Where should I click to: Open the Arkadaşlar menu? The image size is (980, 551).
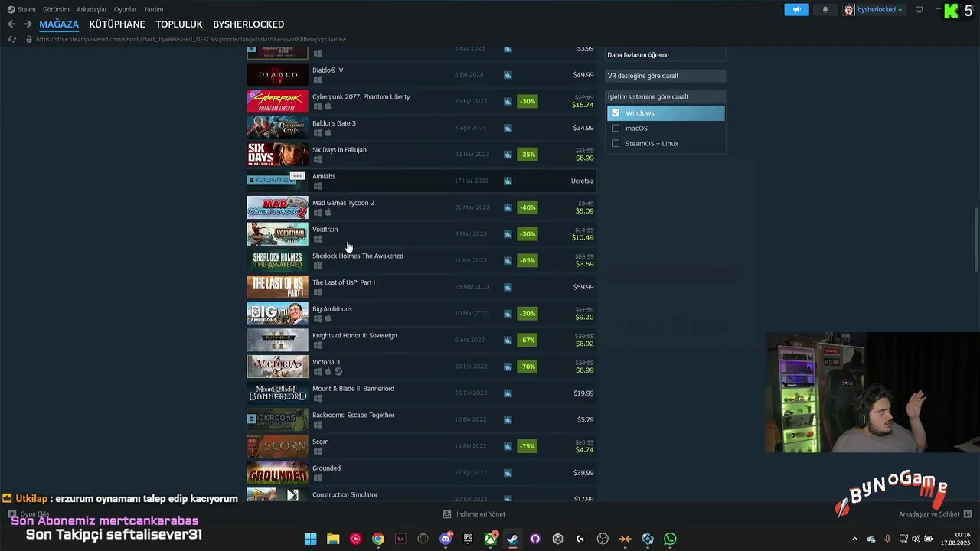pyautogui.click(x=92, y=10)
